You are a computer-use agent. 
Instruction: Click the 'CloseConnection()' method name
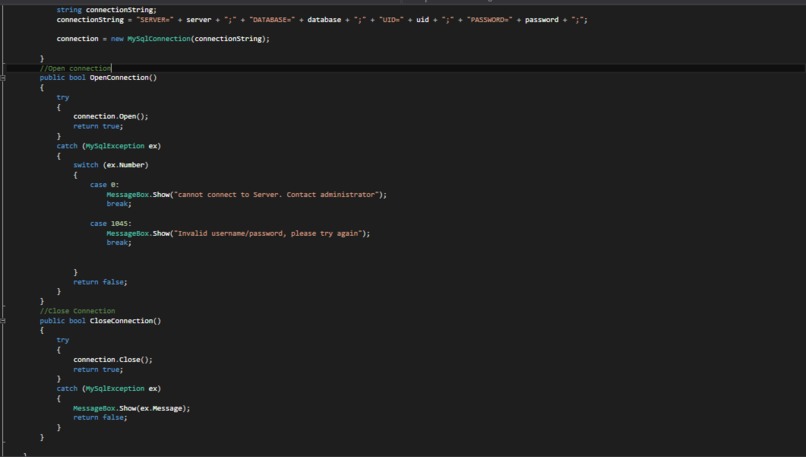point(125,321)
